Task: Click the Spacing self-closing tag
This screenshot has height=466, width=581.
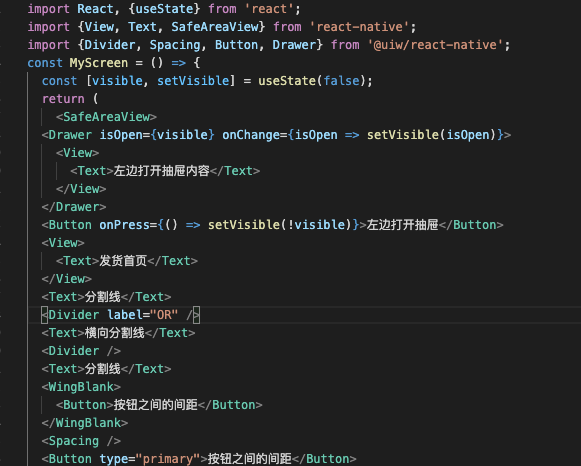Action: [x=81, y=441]
